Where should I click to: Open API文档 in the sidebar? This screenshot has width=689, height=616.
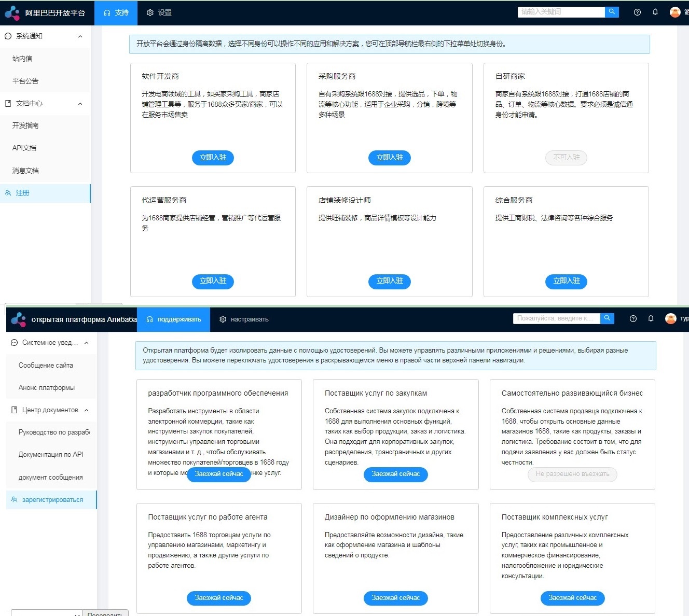coord(24,148)
